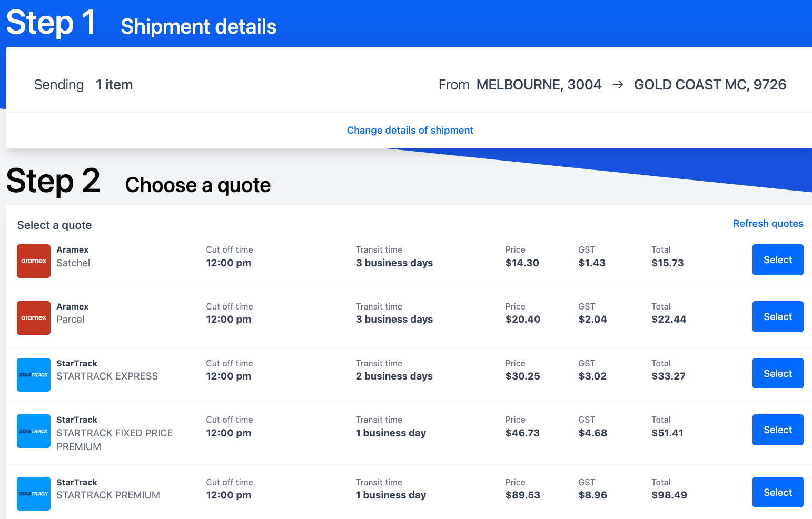Click the 'Shipment details' step title
The image size is (812, 519).
point(199,26)
